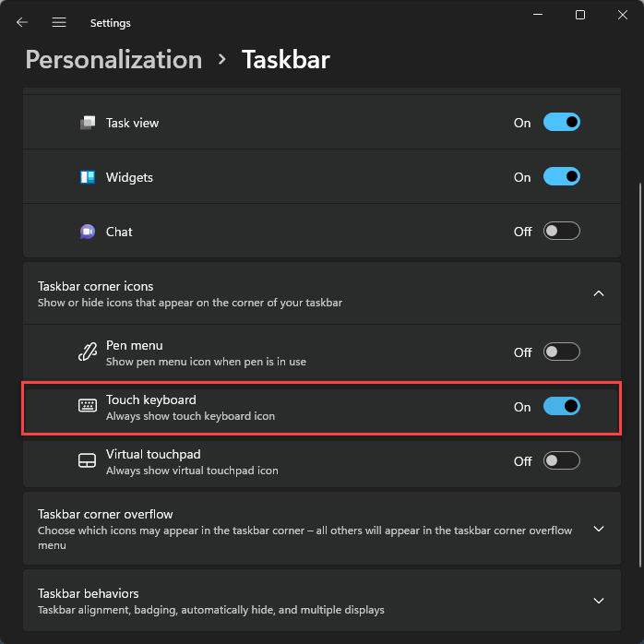The height and width of the screenshot is (644, 644).
Task: Click the Chat icon
Action: point(88,232)
